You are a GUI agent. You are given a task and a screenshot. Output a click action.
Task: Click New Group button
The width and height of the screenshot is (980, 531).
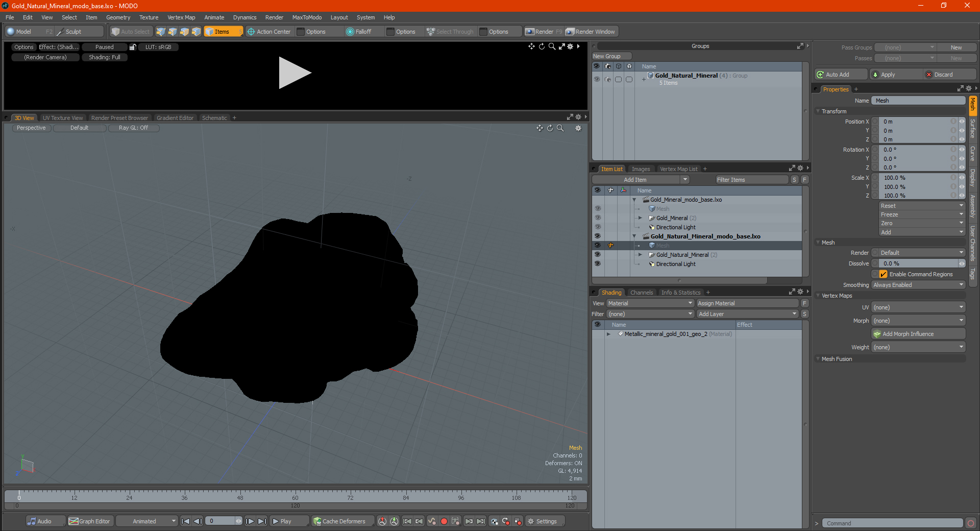pyautogui.click(x=611, y=56)
